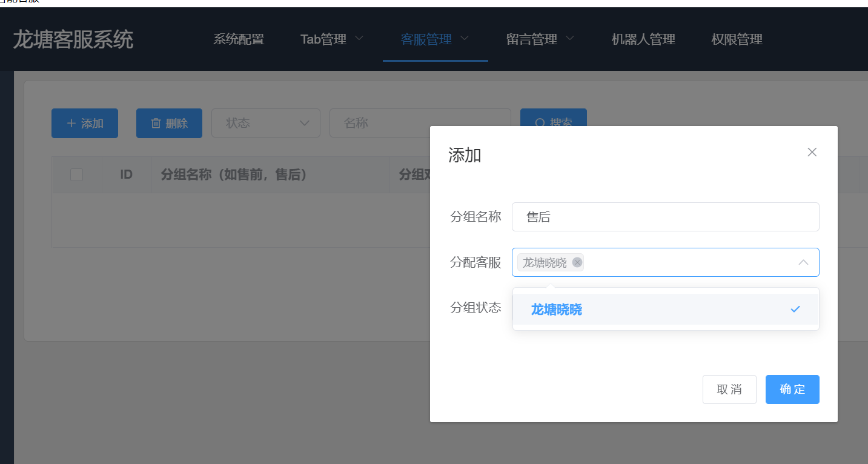Click the 分组名称 input field containing 售后
The width and height of the screenshot is (868, 464).
[665, 217]
